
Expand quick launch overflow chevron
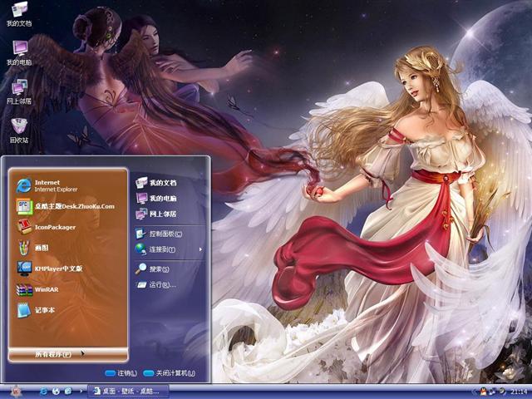tap(81, 391)
